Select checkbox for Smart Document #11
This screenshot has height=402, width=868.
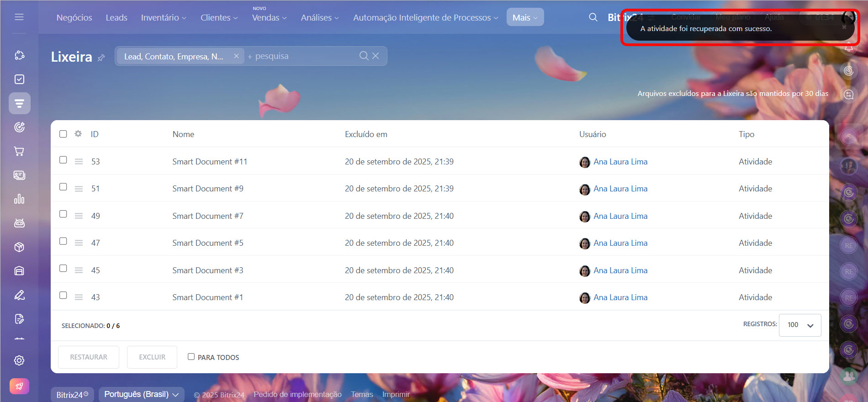point(63,160)
